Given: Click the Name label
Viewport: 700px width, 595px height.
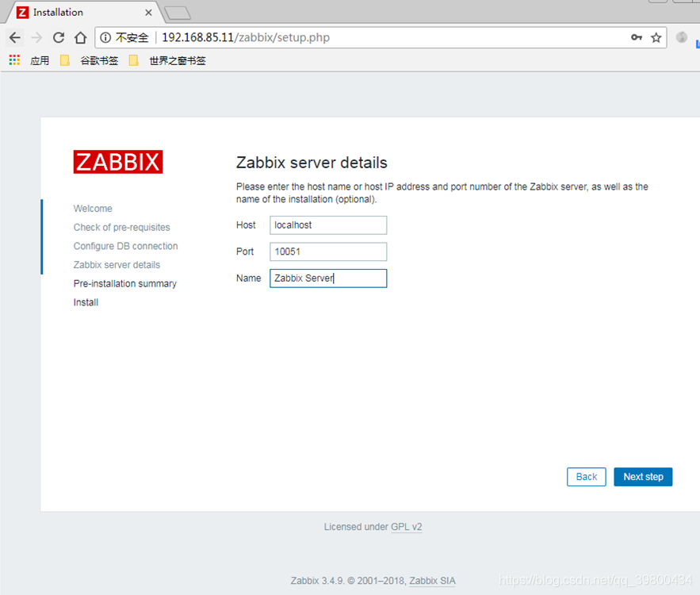Looking at the screenshot, I should (248, 278).
